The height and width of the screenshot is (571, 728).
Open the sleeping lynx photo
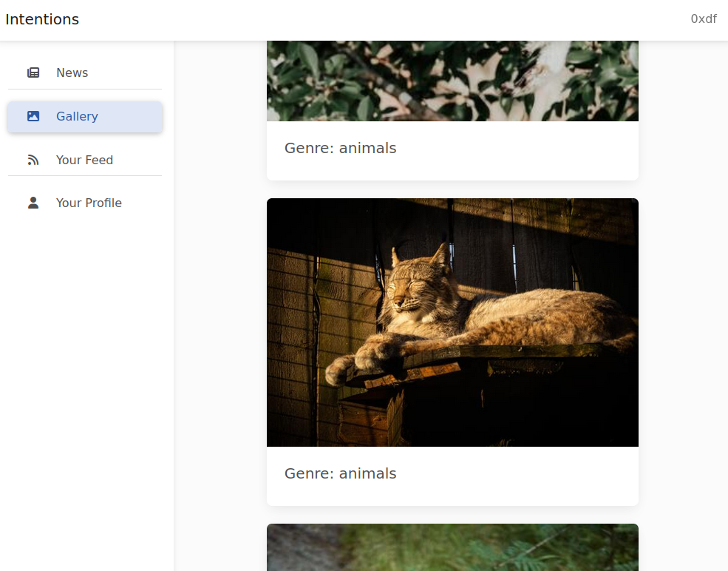tap(452, 322)
